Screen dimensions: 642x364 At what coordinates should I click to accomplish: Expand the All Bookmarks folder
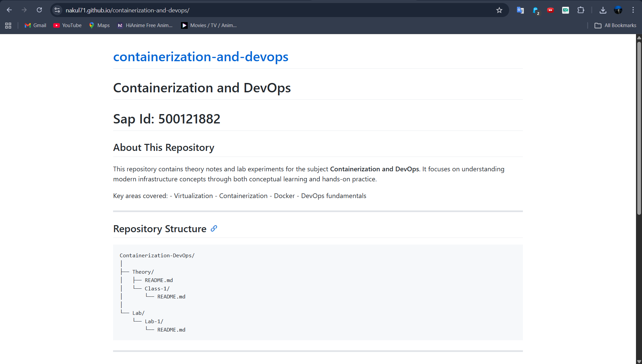tap(616, 25)
